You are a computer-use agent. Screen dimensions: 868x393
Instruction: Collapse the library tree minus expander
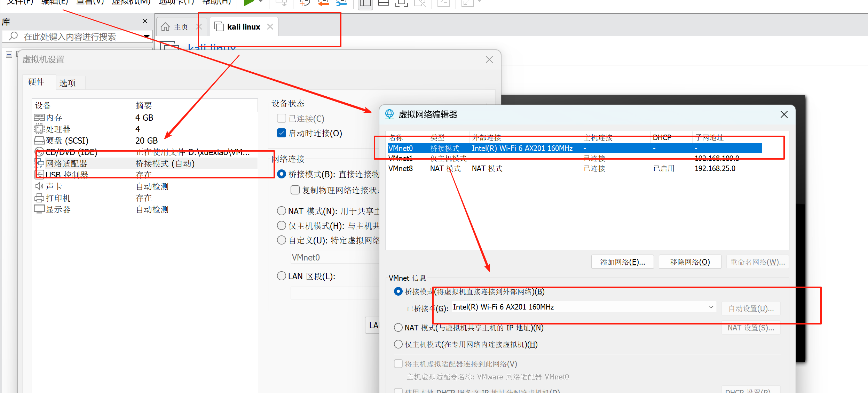point(9,55)
